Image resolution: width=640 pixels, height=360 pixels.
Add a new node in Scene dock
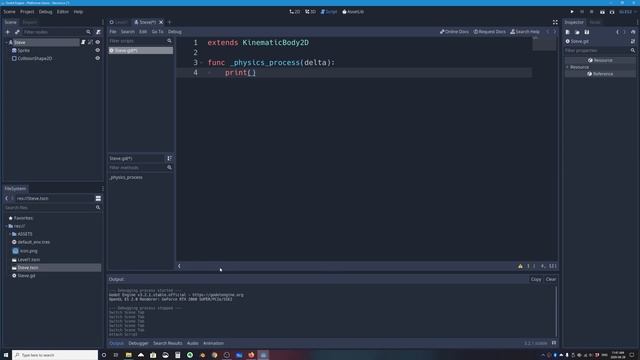pos(8,32)
